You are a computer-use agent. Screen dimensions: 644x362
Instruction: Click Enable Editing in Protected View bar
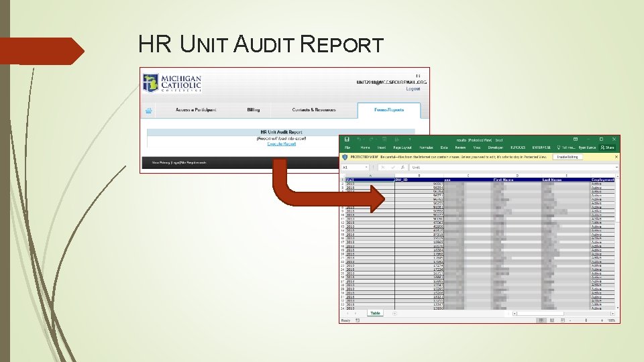pos(568,157)
